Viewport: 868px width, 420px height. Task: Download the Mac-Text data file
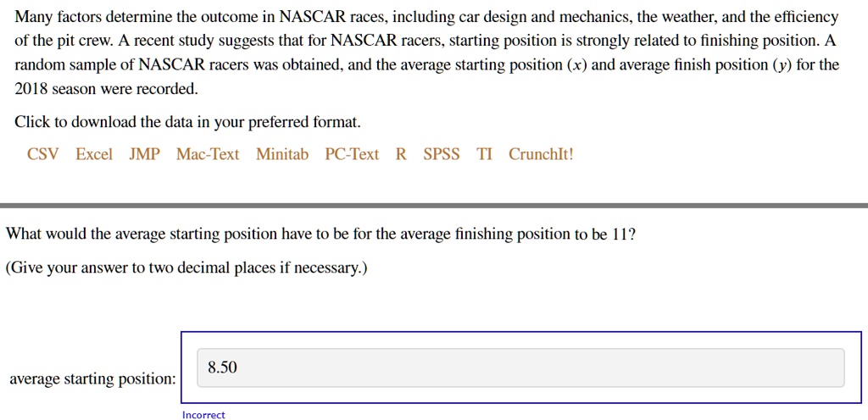208,154
